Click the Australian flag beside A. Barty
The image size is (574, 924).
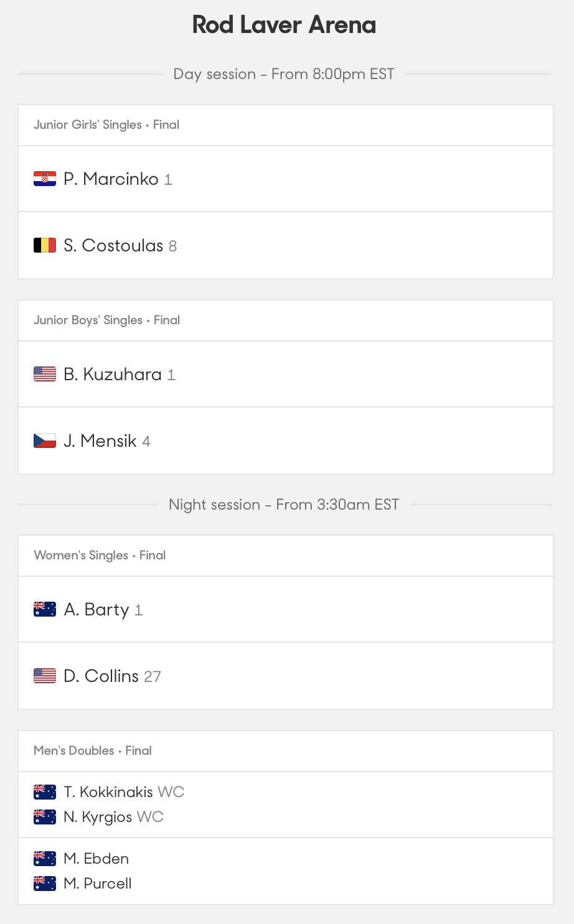(45, 609)
